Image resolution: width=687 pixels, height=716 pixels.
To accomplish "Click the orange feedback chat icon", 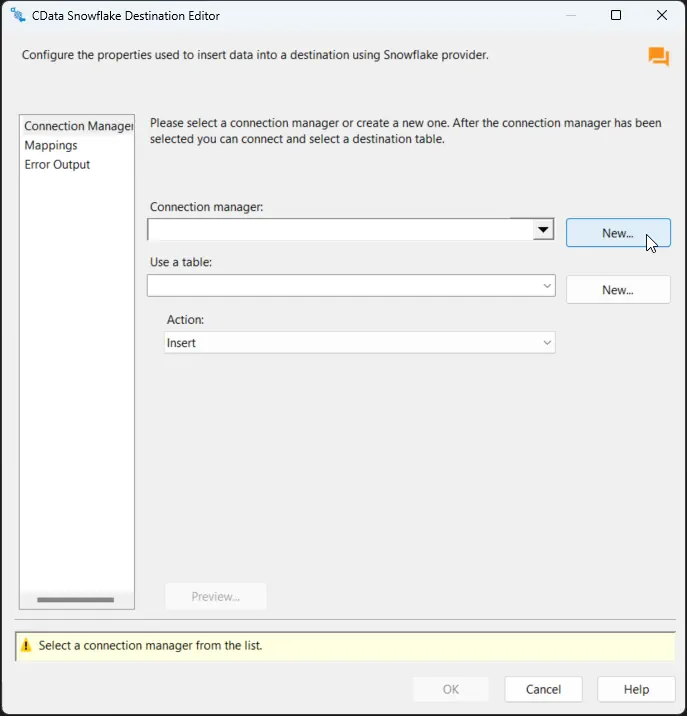I will click(x=658, y=57).
